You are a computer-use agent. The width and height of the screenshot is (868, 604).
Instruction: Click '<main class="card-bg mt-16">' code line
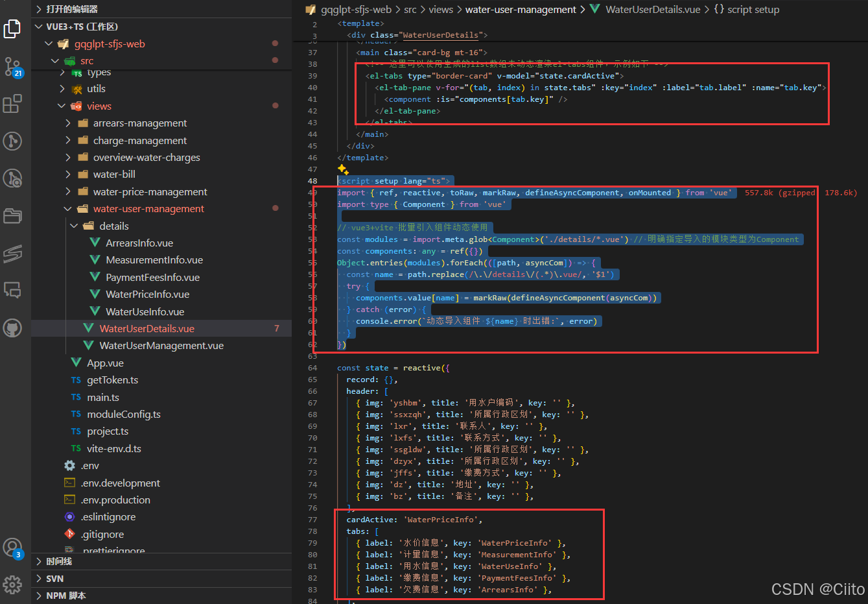click(421, 53)
